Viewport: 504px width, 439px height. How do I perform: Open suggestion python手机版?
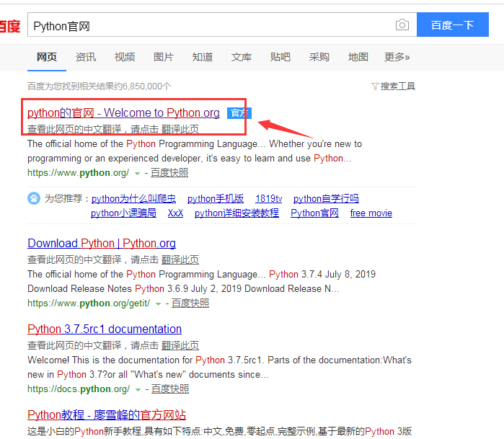coord(216,199)
